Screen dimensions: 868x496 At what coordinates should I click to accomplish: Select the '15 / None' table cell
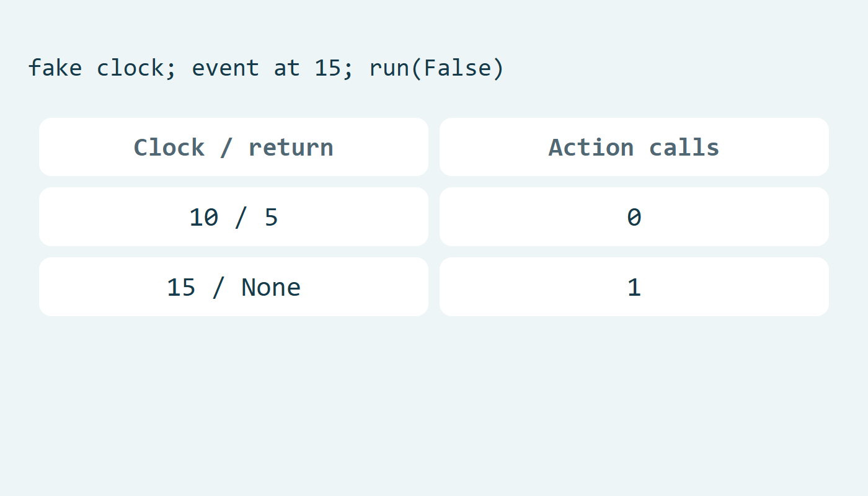pos(234,287)
